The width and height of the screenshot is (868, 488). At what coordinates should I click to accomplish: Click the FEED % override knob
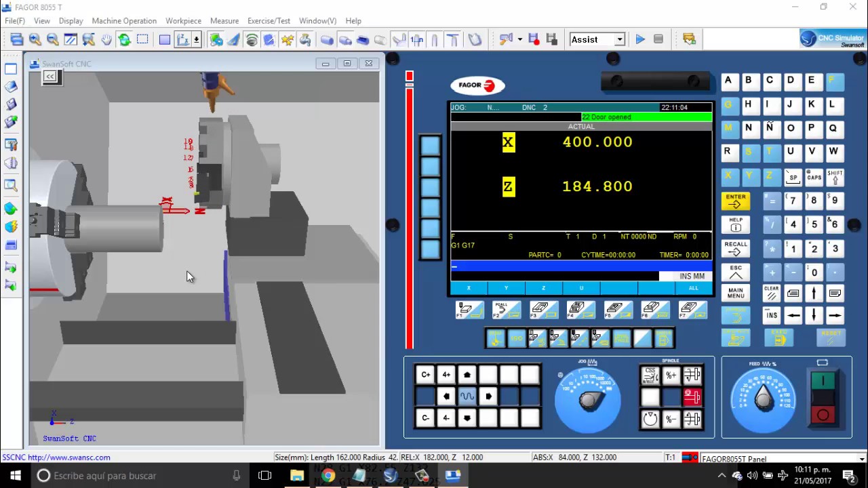pyautogui.click(x=764, y=400)
